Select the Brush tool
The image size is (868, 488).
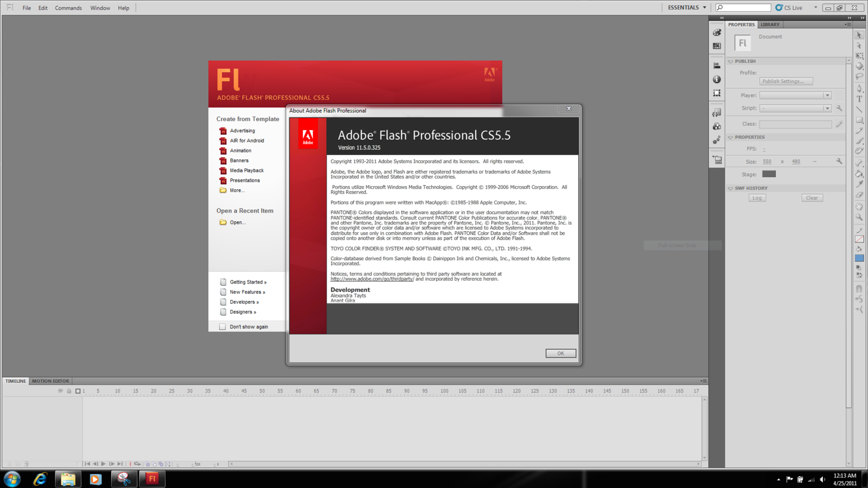(x=859, y=141)
